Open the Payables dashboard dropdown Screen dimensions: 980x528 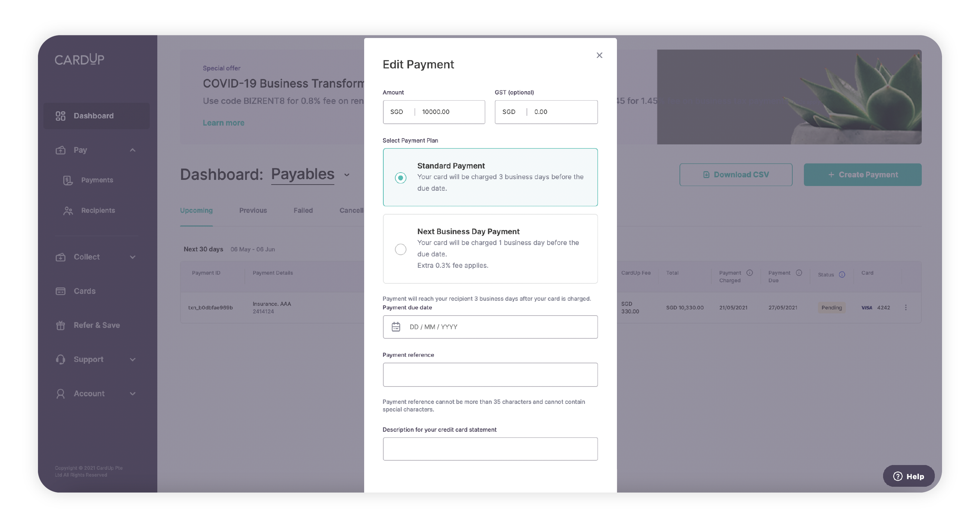click(x=346, y=175)
